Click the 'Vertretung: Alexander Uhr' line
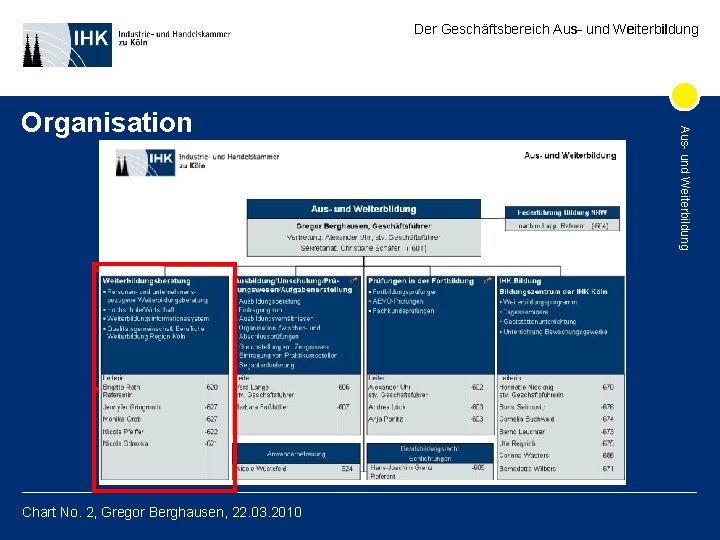Image resolution: width=720 pixels, height=540 pixels. 364,237
